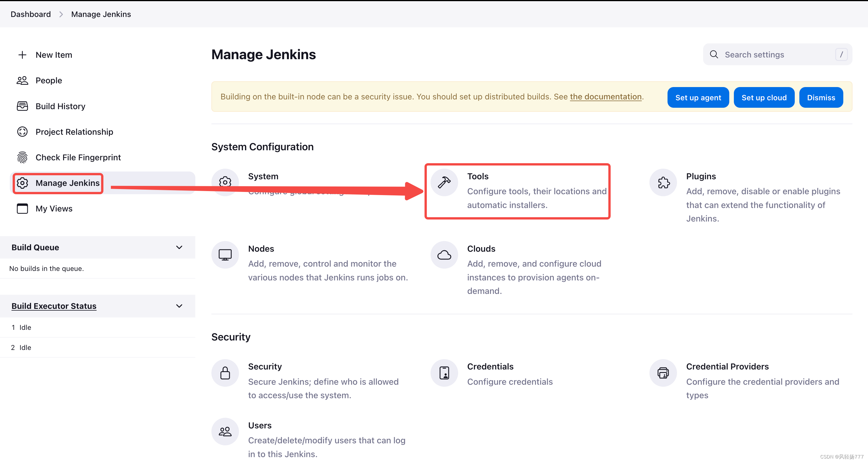Focus the Search settings field
This screenshot has height=462, width=868.
click(x=778, y=54)
